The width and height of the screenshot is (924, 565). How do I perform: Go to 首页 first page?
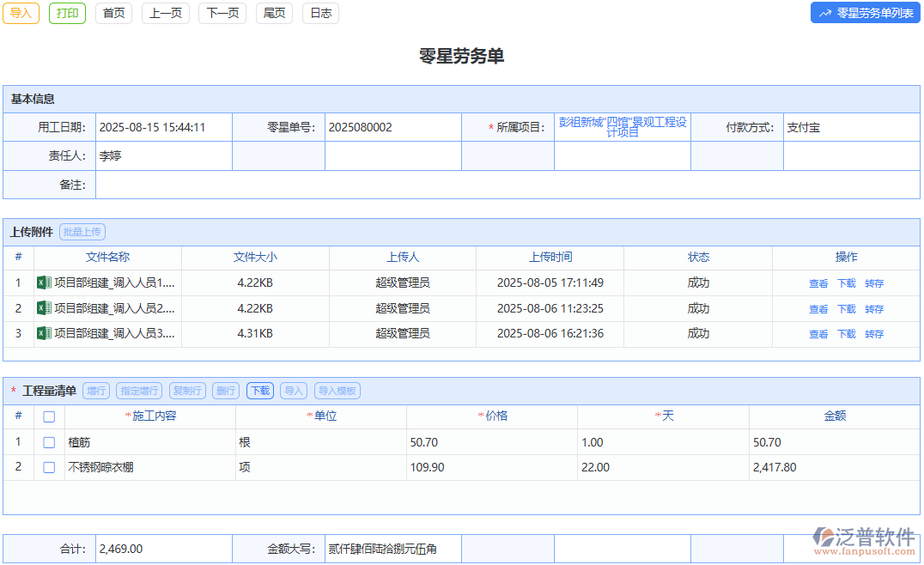tap(113, 14)
